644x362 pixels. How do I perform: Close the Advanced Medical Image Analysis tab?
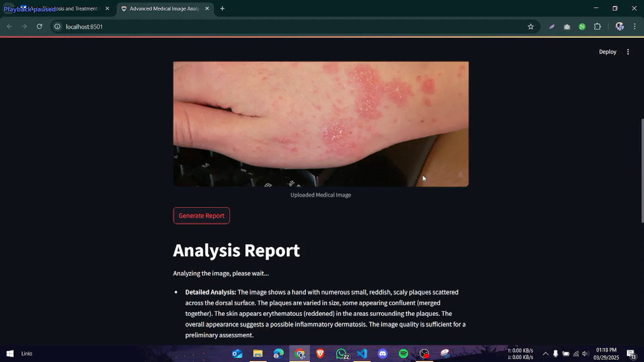(x=207, y=9)
